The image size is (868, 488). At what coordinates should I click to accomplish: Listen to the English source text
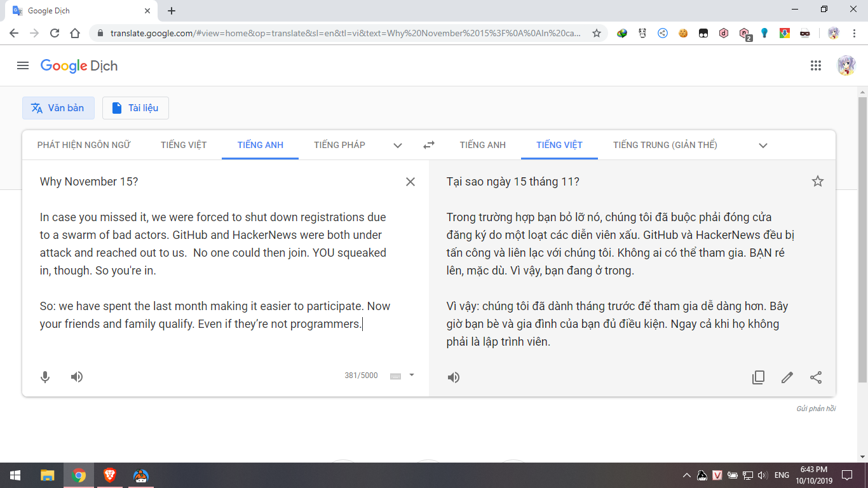(77, 377)
